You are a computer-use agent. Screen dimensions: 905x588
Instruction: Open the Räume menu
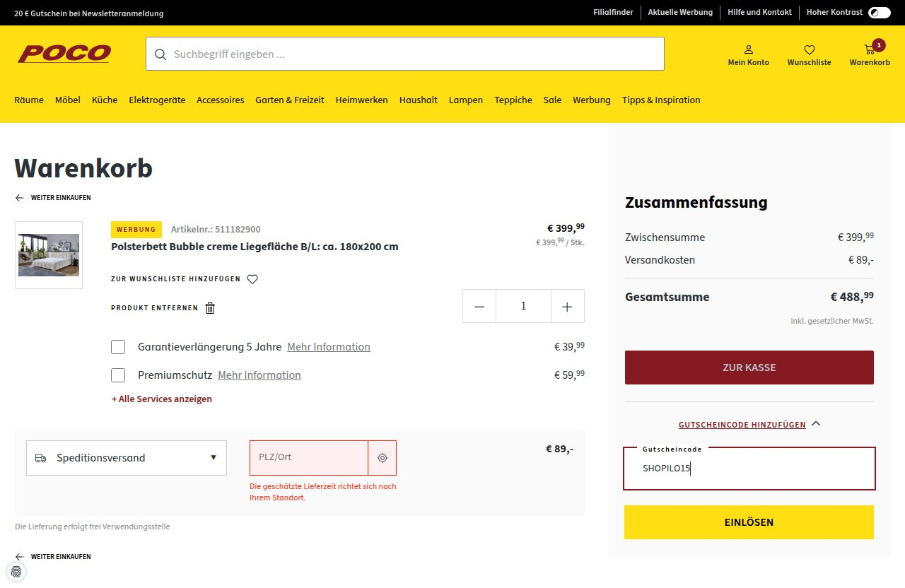tap(29, 100)
